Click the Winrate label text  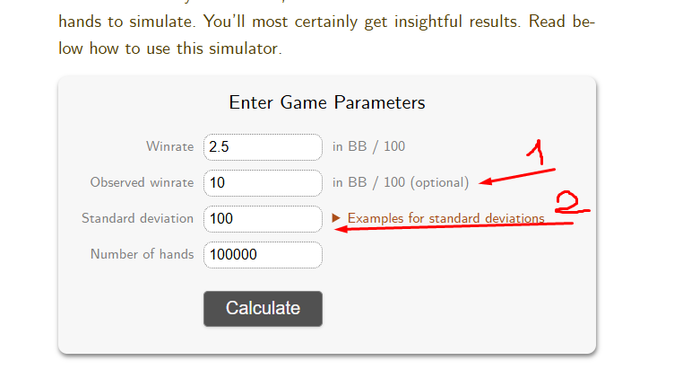point(170,146)
